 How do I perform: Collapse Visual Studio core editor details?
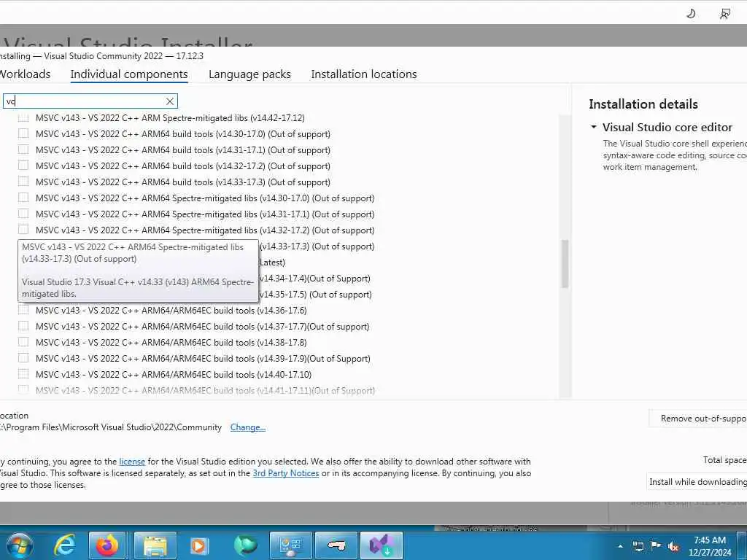point(594,127)
